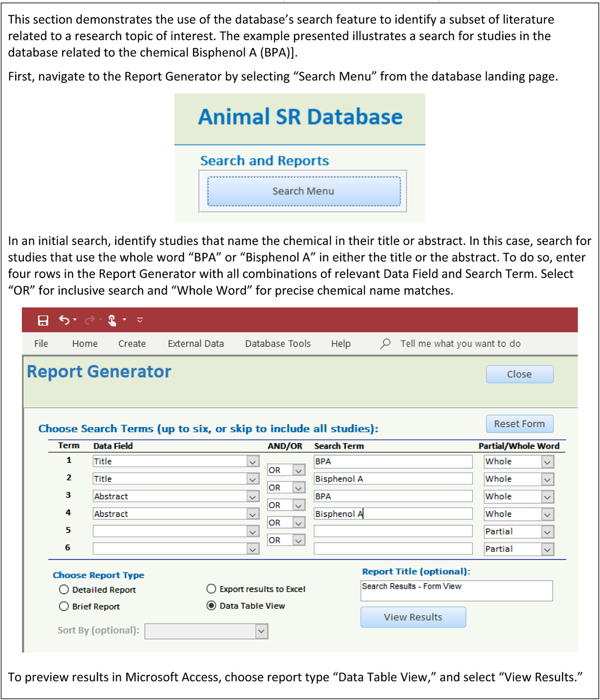Open the undo history dropdown arrow

tap(75, 320)
